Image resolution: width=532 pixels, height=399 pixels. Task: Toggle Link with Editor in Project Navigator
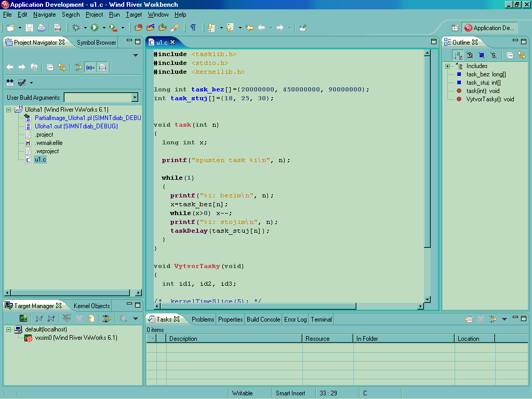pos(62,67)
